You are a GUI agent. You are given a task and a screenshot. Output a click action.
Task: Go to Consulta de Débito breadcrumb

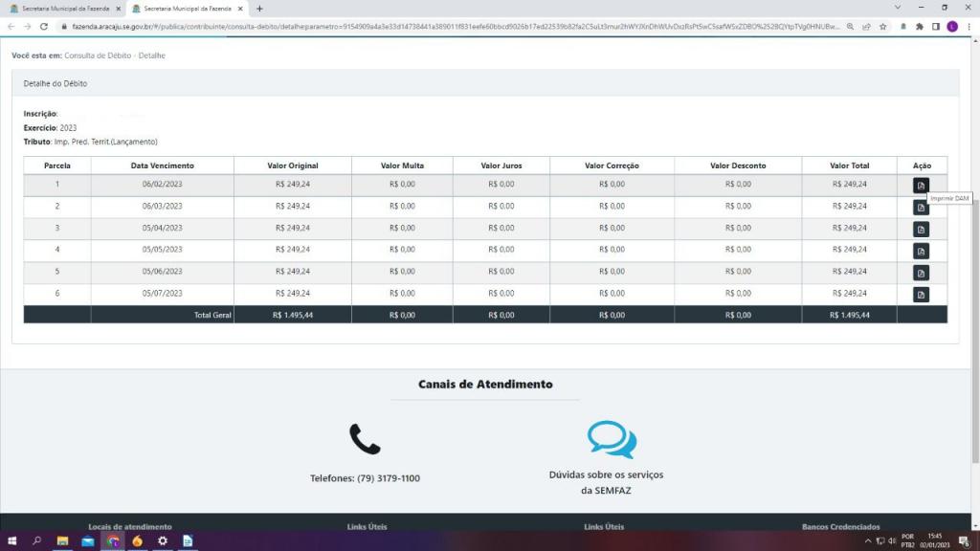[x=98, y=55]
